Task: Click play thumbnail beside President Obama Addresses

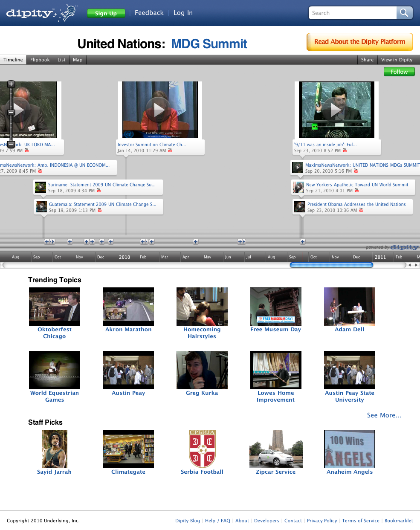Action: (299, 207)
